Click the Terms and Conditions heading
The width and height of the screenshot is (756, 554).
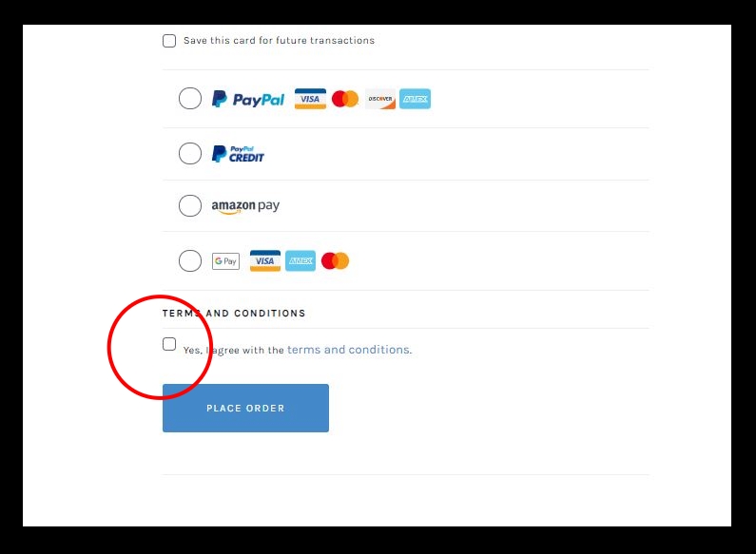point(234,314)
